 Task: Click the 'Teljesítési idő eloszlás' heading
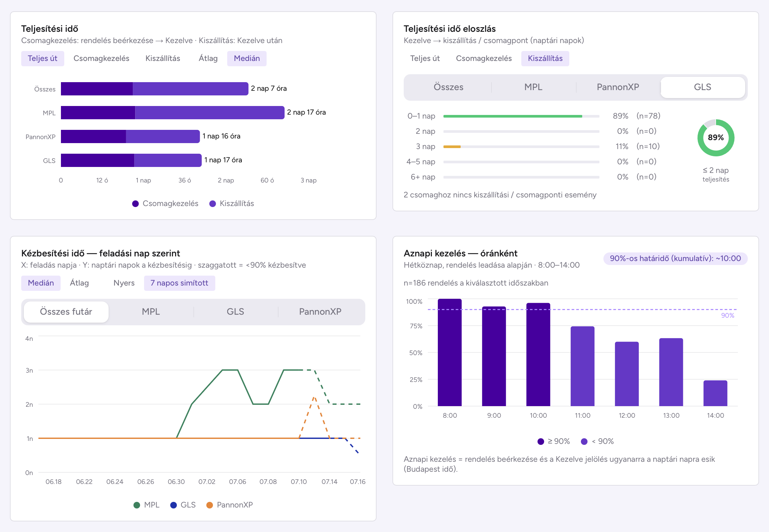(x=449, y=29)
